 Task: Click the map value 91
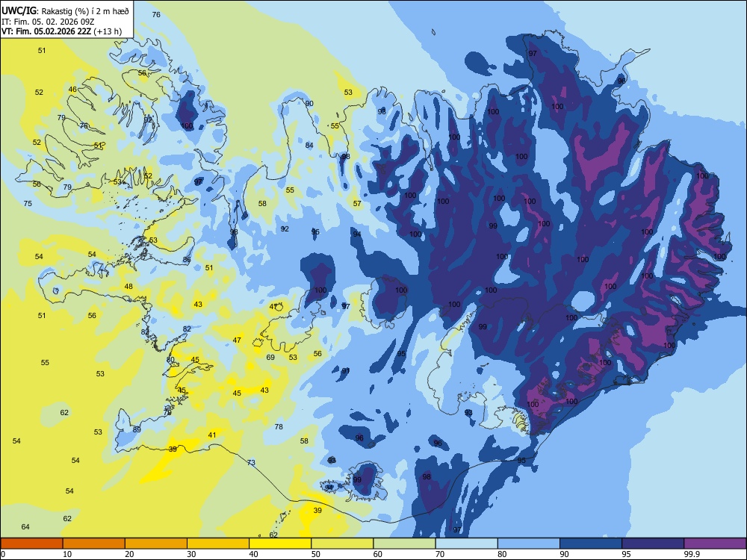345,371
